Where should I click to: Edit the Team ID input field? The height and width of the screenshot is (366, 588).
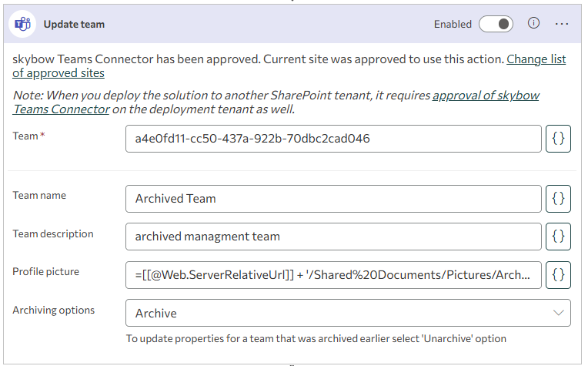click(x=333, y=139)
